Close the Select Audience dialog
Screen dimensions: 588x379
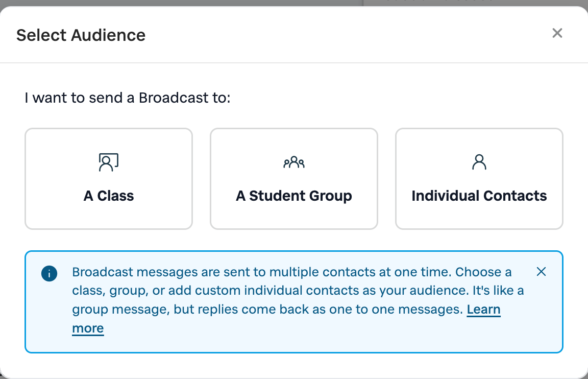tap(557, 33)
